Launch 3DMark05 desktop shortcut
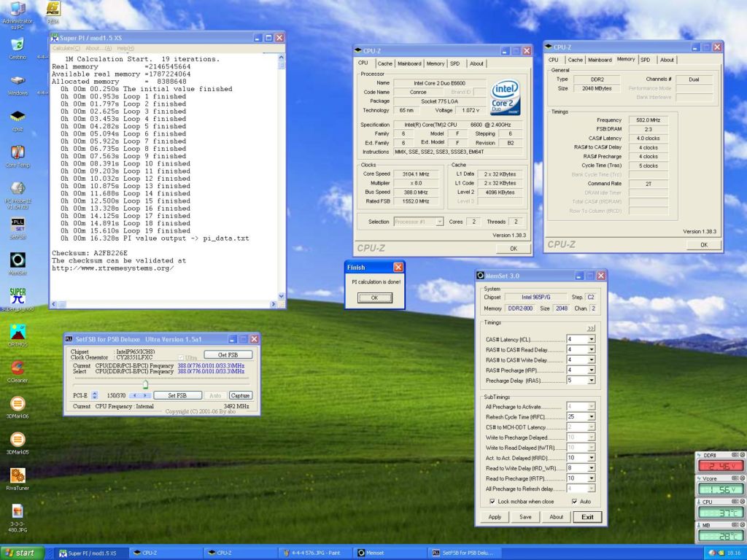 [18, 443]
